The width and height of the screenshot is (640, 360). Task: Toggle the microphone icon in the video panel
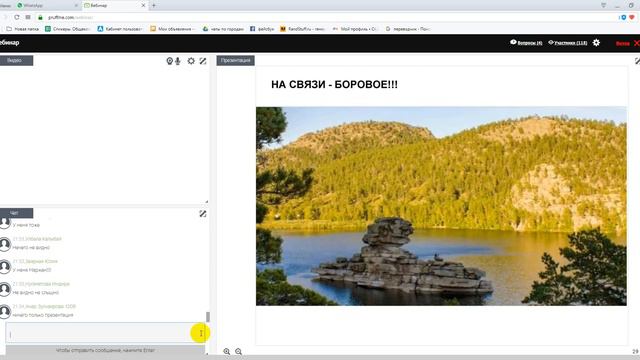click(x=178, y=61)
